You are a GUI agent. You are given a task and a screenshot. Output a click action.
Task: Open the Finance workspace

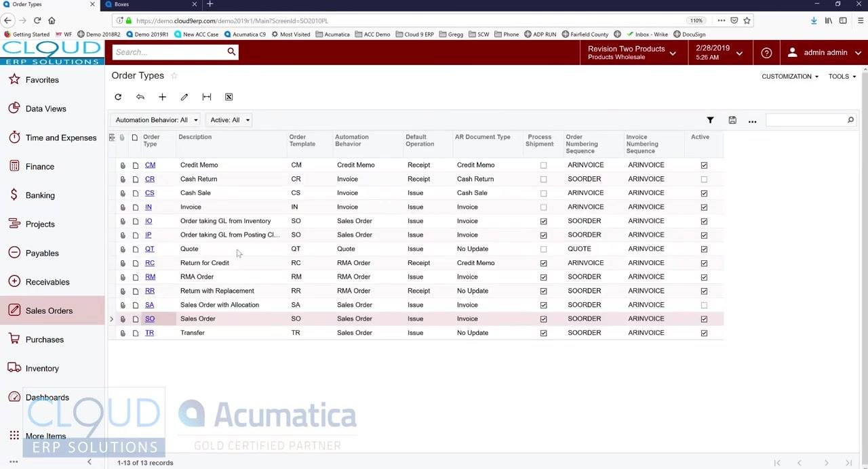coord(39,166)
